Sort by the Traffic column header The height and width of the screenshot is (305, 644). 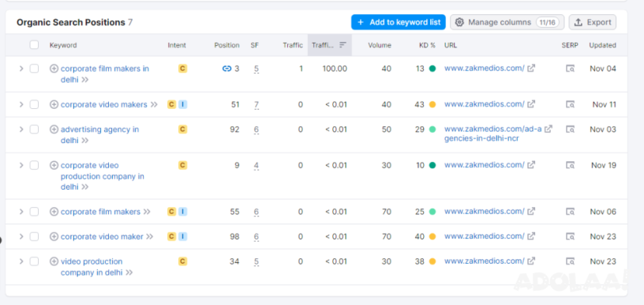point(293,45)
